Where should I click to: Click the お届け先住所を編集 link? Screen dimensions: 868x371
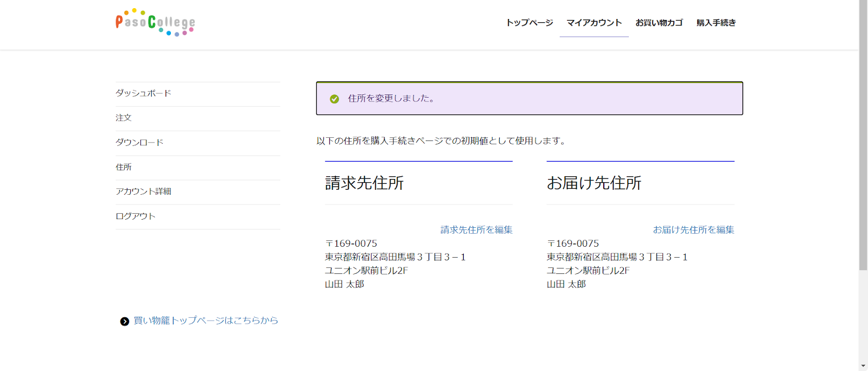pyautogui.click(x=693, y=230)
